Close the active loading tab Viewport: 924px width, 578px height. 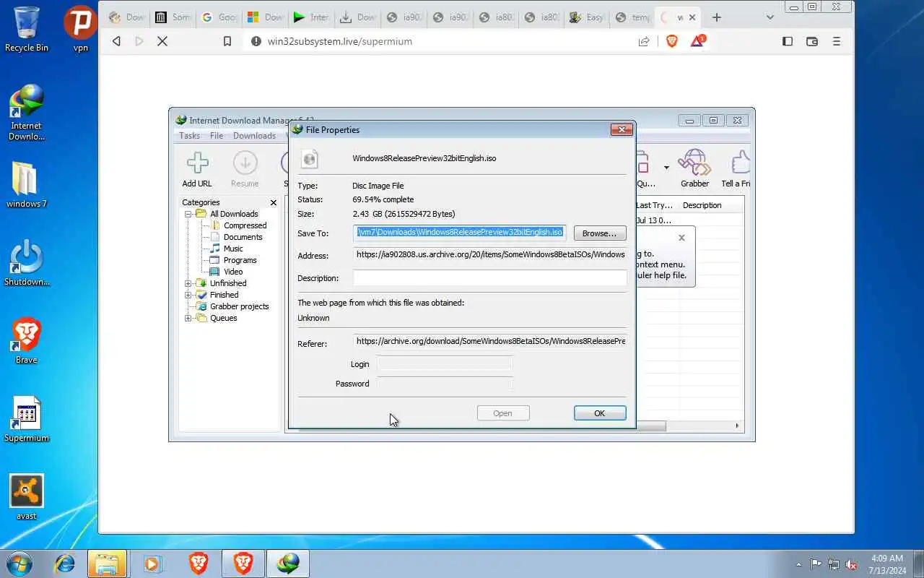point(693,17)
